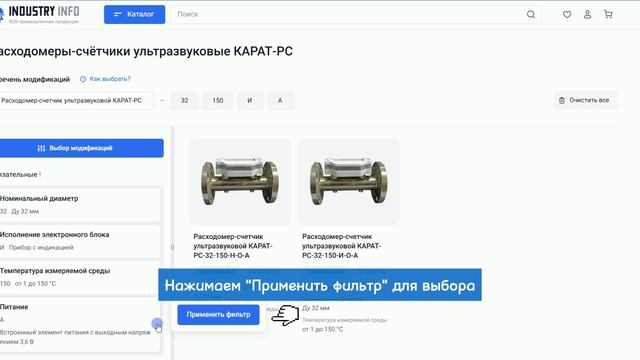
Task: Open the 'Как выбрать?' help link
Action: (105, 79)
